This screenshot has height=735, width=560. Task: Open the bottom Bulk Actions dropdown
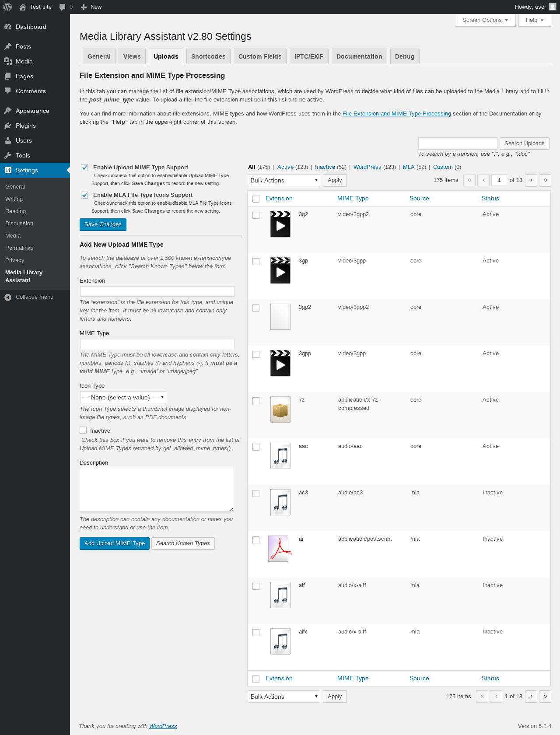click(284, 696)
